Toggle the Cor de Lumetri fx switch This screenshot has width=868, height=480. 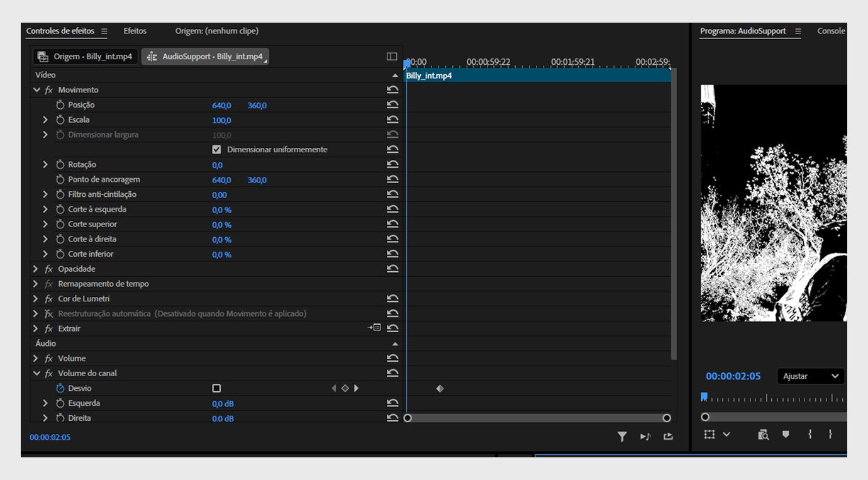(x=49, y=299)
